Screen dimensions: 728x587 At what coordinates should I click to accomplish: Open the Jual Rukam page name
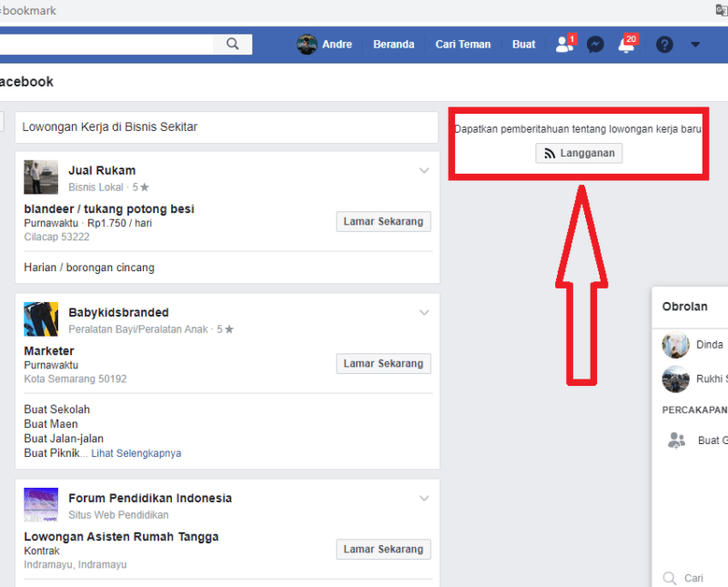click(102, 170)
